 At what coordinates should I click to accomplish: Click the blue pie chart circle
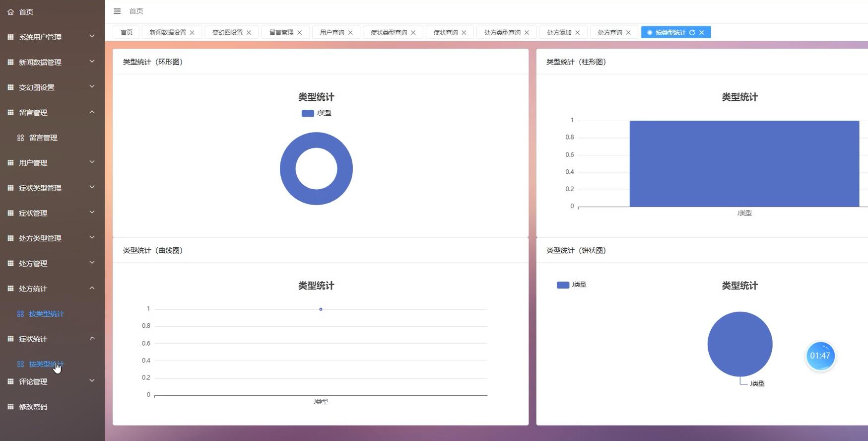point(740,344)
